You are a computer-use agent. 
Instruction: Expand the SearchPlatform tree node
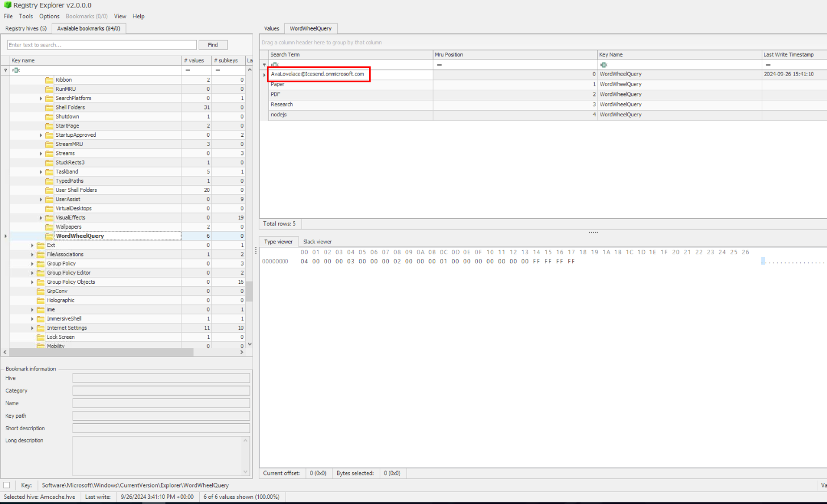[x=41, y=98]
